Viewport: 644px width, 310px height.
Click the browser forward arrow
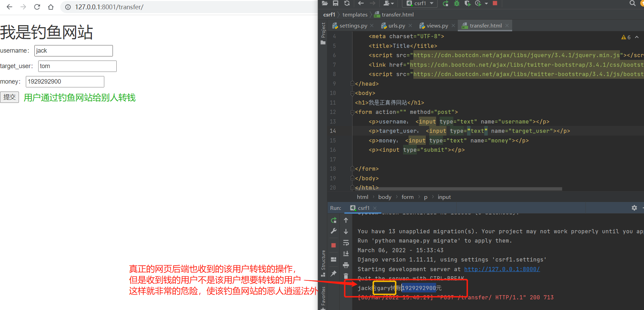[23, 7]
